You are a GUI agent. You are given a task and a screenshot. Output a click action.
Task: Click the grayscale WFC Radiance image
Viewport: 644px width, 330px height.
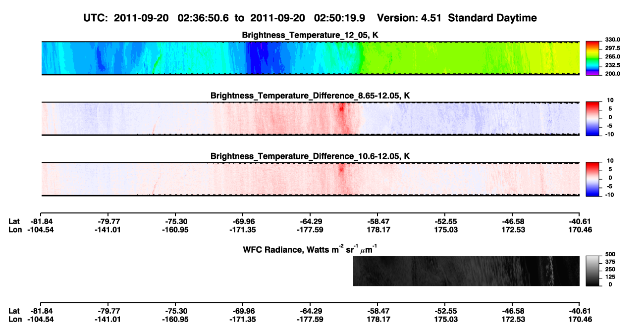click(466, 271)
